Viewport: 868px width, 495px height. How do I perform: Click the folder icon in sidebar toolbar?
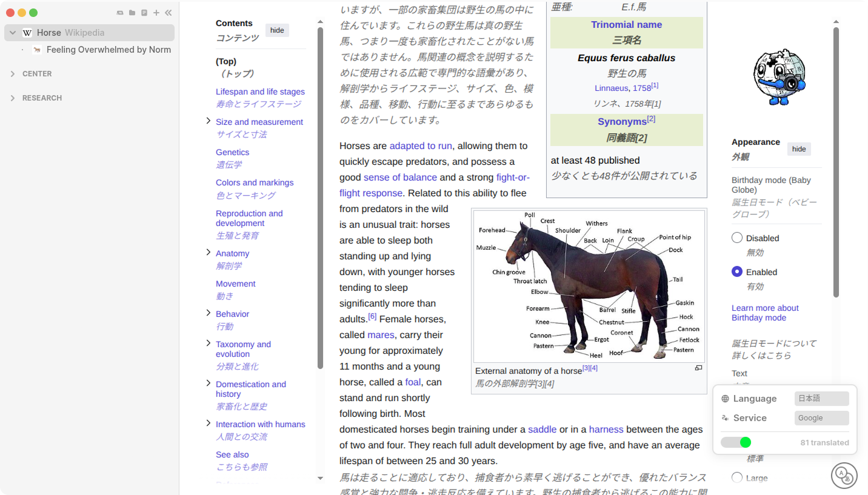(132, 13)
